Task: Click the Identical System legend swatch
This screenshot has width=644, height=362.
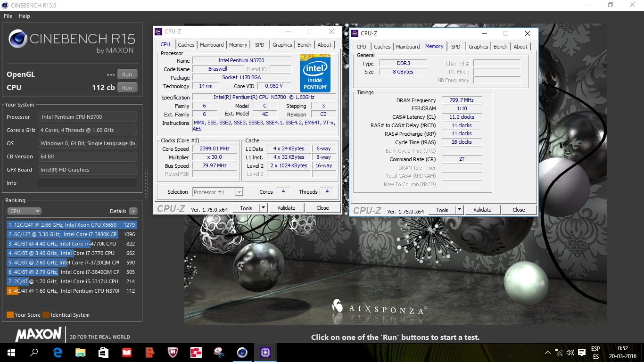Action: tap(46, 315)
